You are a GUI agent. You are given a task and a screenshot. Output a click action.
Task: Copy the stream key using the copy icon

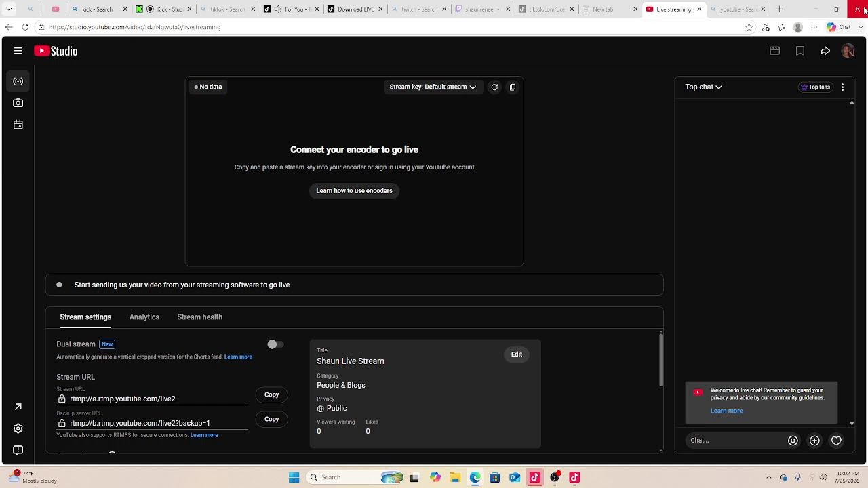513,87
